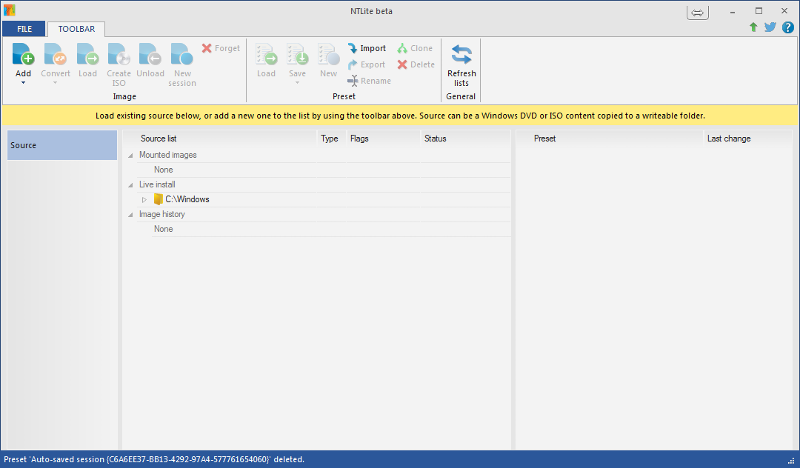
Task: Collapse the Image history group
Action: [131, 214]
